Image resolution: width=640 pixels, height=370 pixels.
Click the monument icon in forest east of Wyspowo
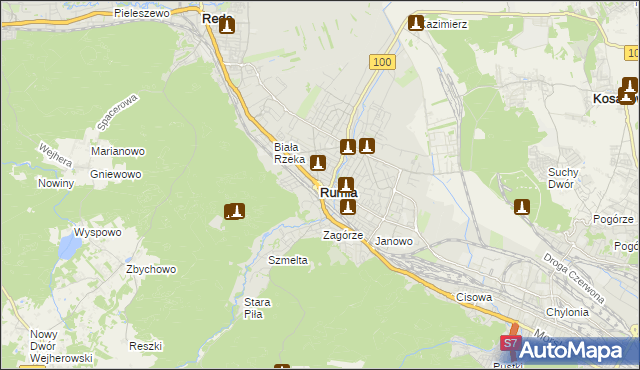tap(235, 211)
